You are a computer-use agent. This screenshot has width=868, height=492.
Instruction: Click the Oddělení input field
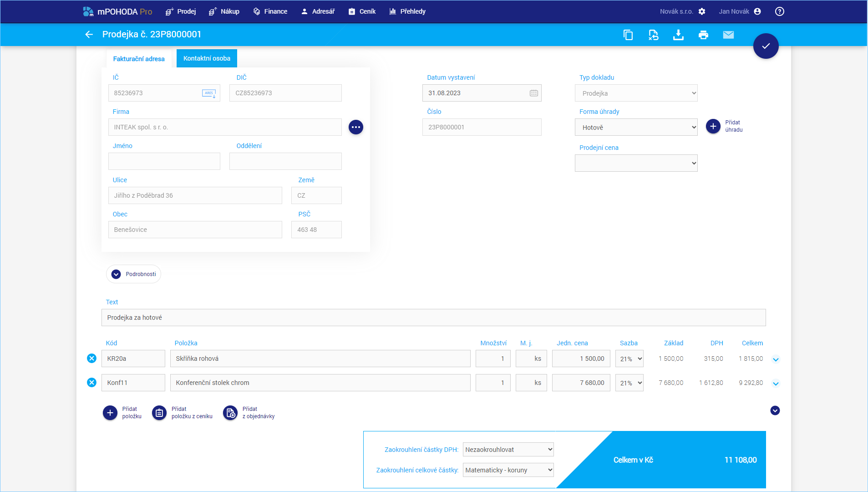(x=285, y=161)
